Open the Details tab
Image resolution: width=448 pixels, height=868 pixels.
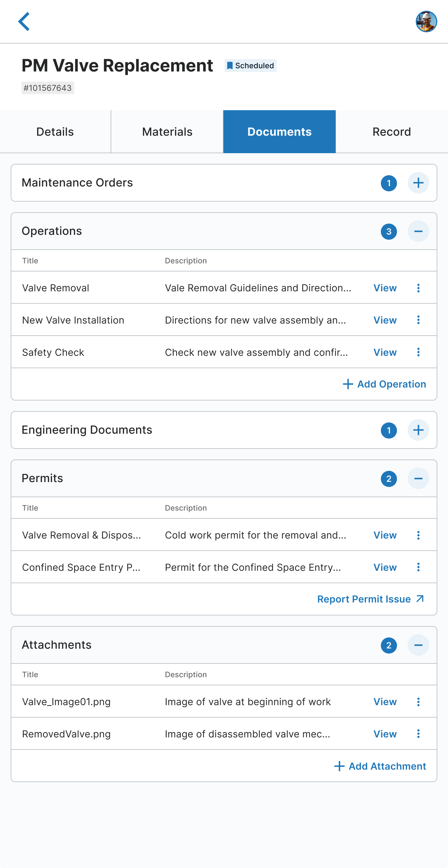55,132
